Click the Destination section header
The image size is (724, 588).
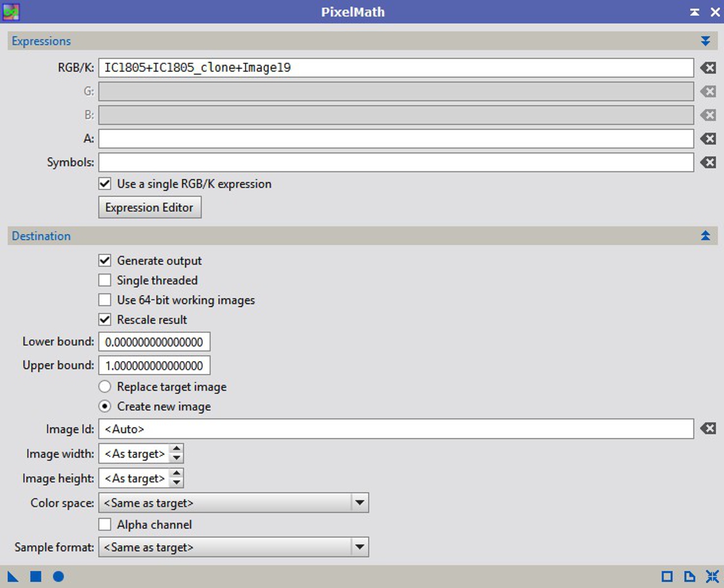point(362,236)
